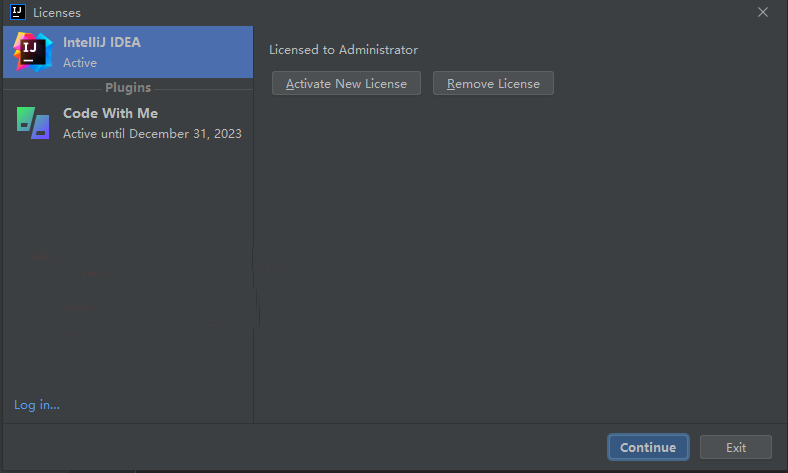788x473 pixels.
Task: Select the Code With Me plugin entry
Action: (x=128, y=123)
